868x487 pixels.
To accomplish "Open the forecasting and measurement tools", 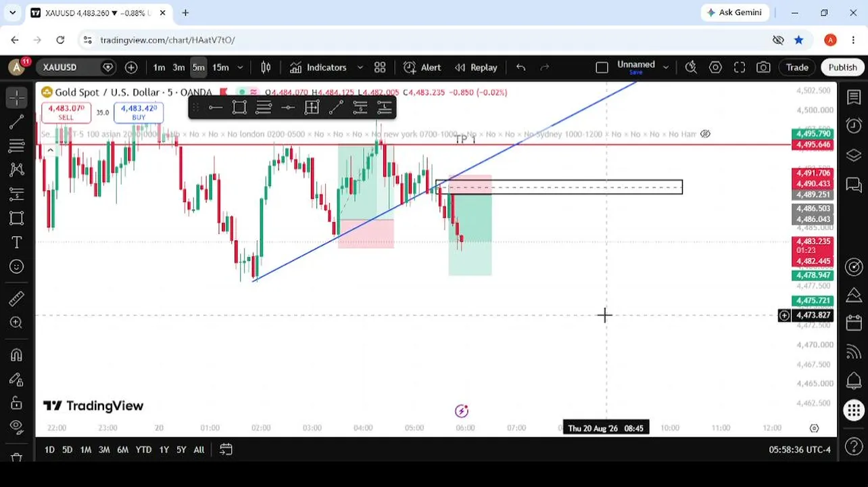I will [16, 194].
